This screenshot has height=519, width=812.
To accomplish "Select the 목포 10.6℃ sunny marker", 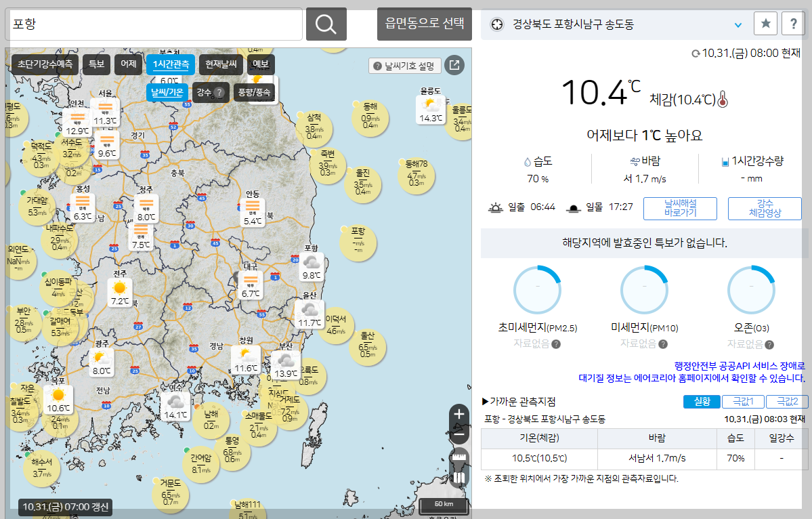I will [58, 399].
